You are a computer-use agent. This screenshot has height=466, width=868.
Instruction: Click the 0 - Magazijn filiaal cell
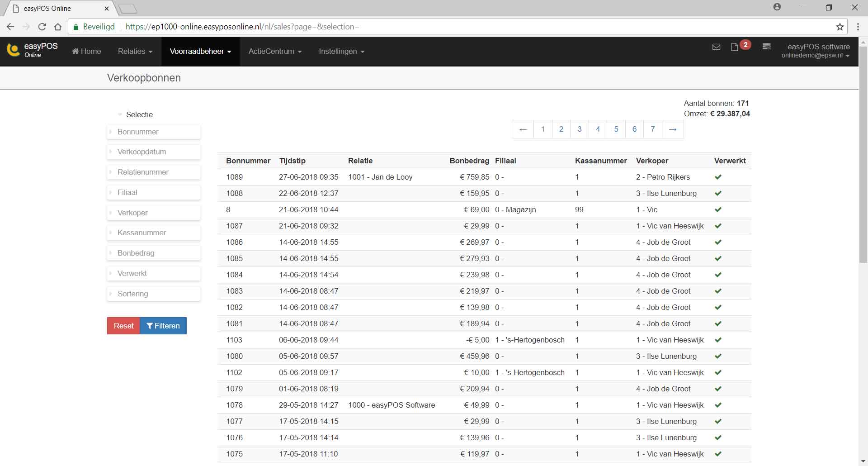point(515,209)
